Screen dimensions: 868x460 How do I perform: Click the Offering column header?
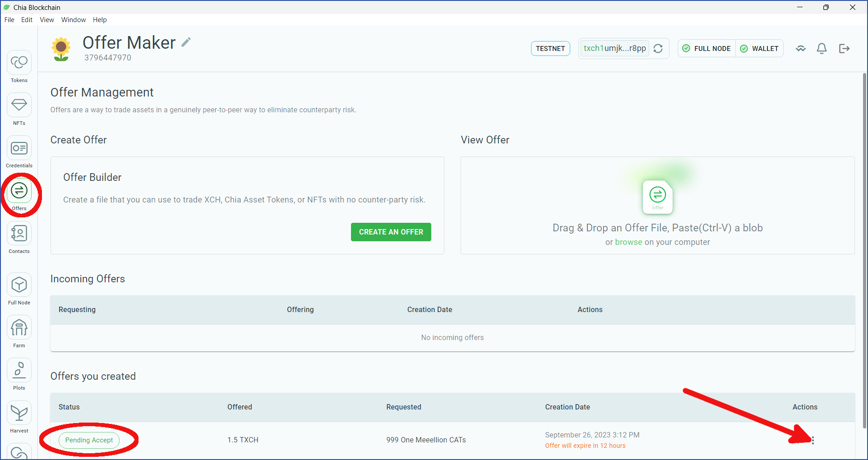300,309
